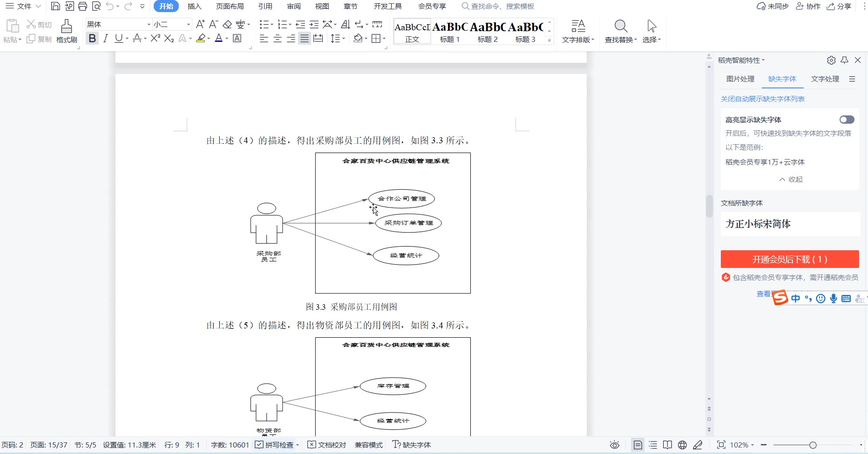The width and height of the screenshot is (868, 454).
Task: Switch to 文字处理 panel tab
Action: (825, 79)
